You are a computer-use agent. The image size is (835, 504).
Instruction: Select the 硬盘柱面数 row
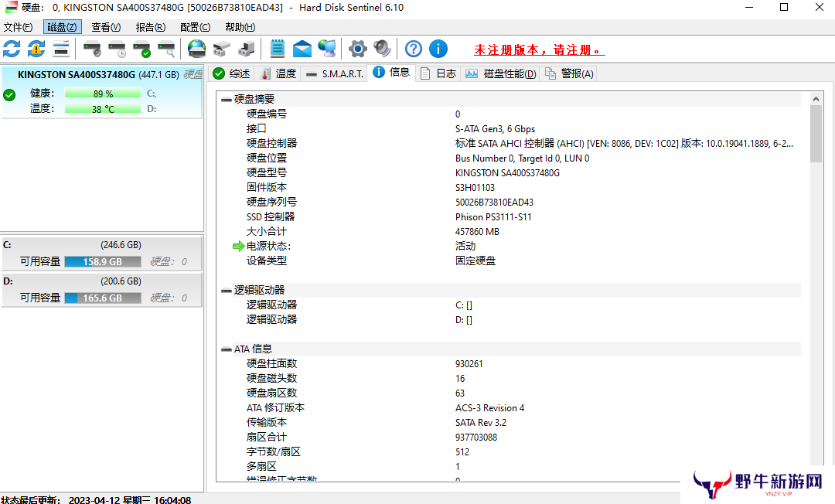tap(511, 363)
